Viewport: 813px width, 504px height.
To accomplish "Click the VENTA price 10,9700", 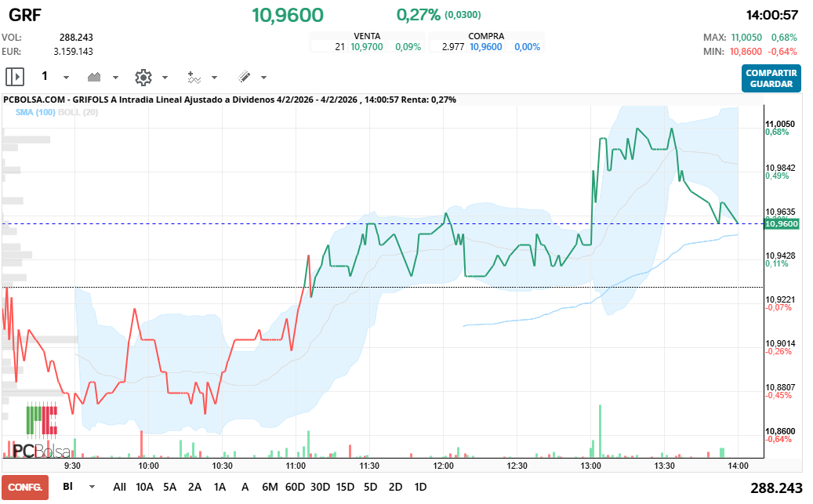I will tap(367, 47).
